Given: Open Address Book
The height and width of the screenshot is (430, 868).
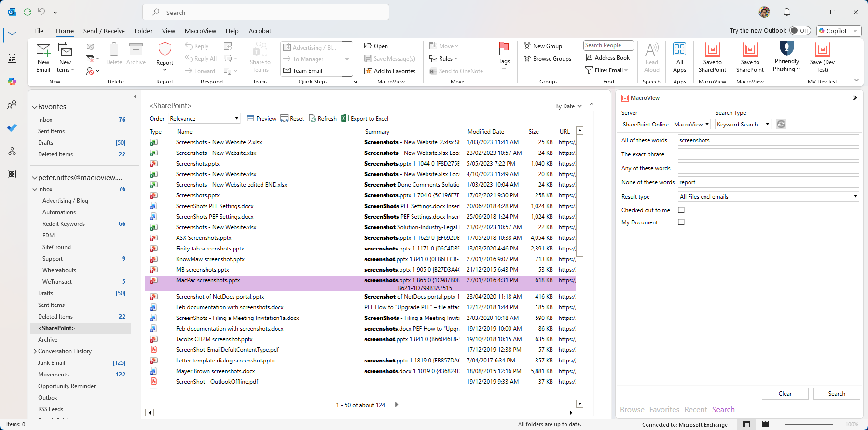Looking at the screenshot, I should pyautogui.click(x=607, y=58).
